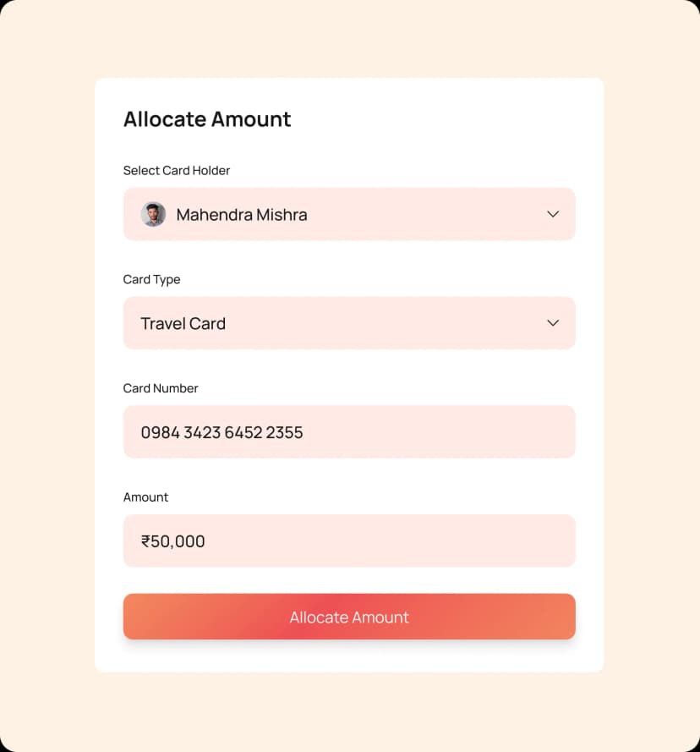
Task: Click the chevron on card holder selector
Action: tap(553, 214)
